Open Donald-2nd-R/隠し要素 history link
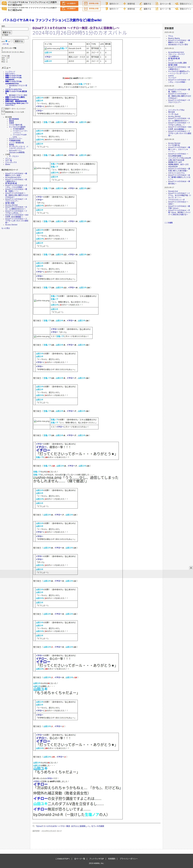Screen dimensions: 193x868 pyautogui.click(x=178, y=63)
